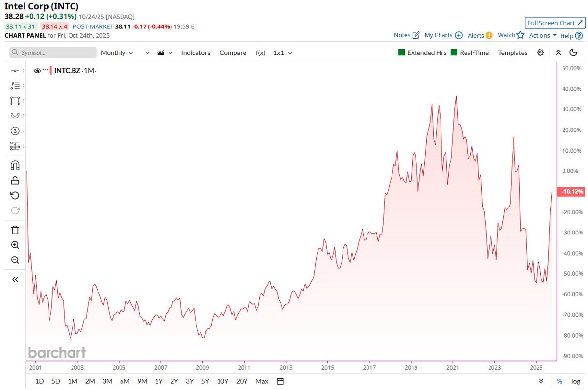Delete drawings with the trash icon
588x390 pixels.
click(x=15, y=230)
